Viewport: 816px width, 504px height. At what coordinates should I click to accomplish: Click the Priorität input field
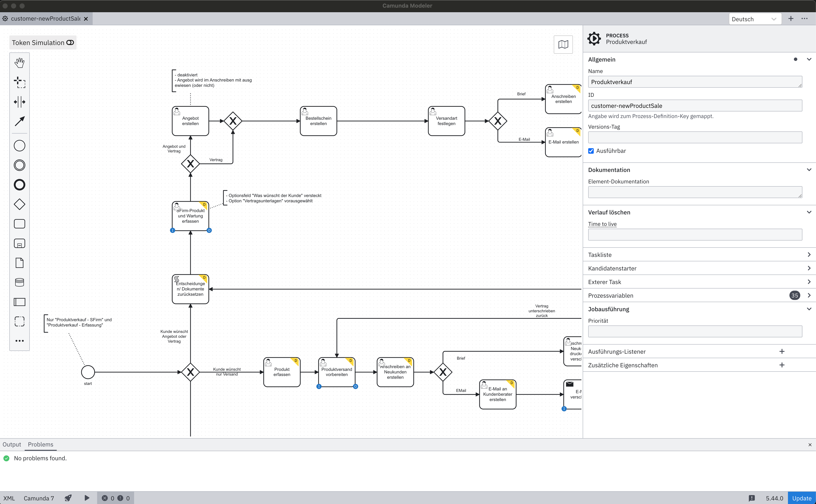[695, 331]
